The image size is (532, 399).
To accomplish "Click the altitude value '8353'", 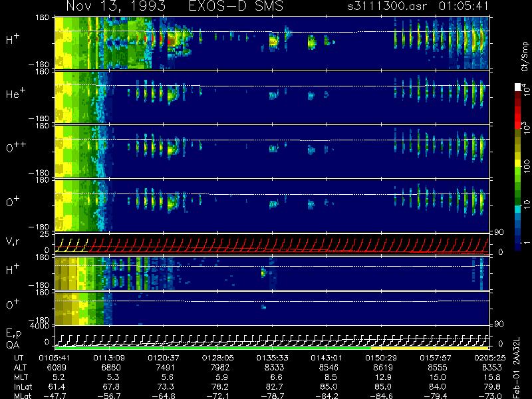I will coord(491,368).
